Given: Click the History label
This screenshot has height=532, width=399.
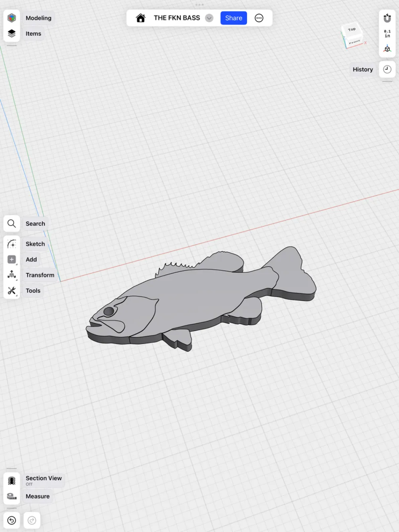Looking at the screenshot, I should [363, 69].
